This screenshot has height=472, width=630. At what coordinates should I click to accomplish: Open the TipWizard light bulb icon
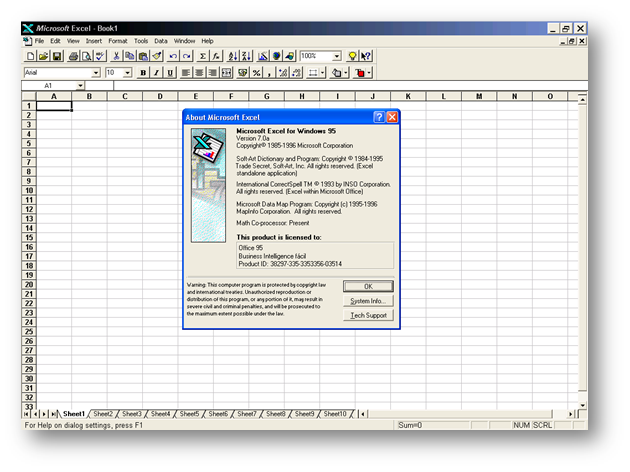[352, 56]
